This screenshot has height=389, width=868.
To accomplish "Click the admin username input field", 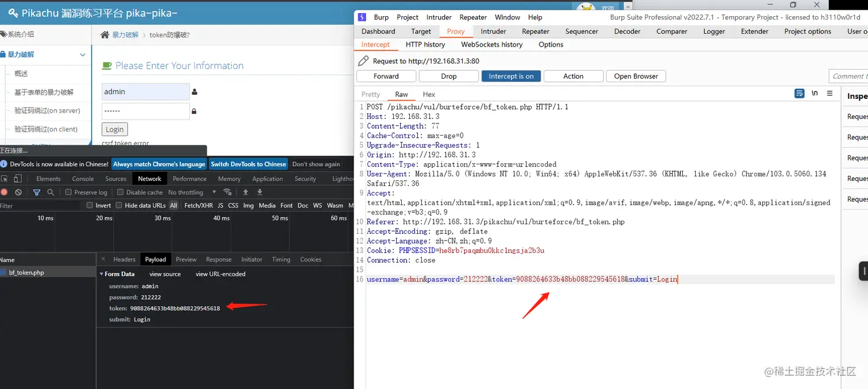I will click(x=146, y=92).
